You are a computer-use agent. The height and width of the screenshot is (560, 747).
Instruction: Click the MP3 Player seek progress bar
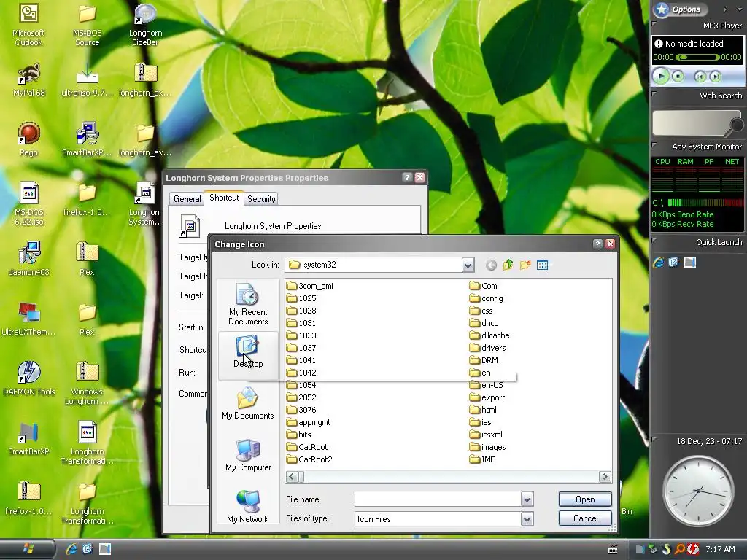point(698,57)
